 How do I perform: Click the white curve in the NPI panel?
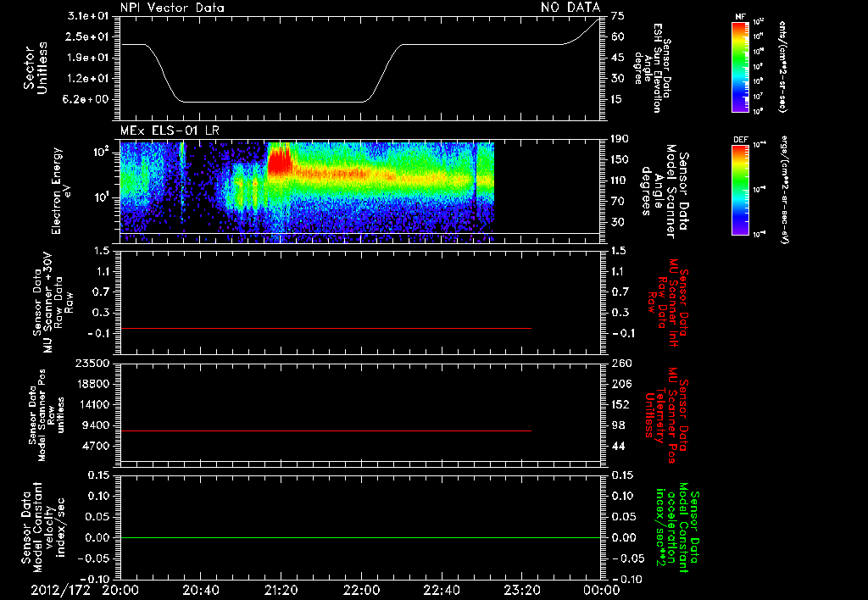359,60
